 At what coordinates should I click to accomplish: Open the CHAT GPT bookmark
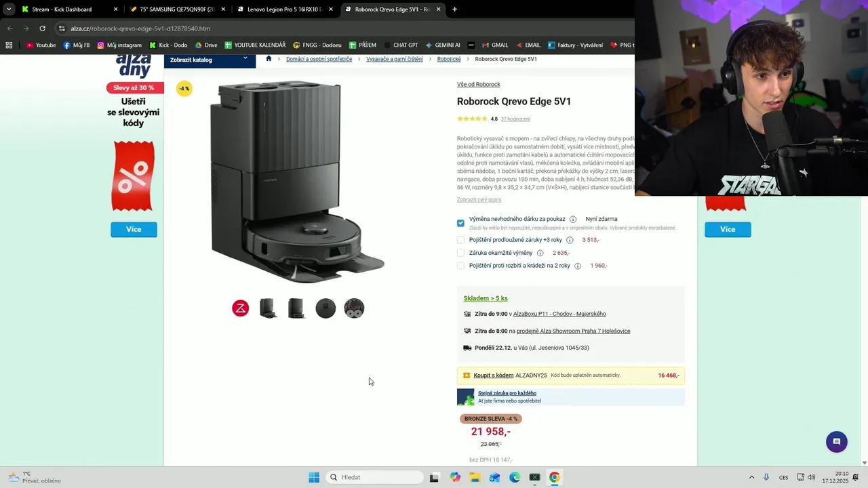tap(399, 45)
